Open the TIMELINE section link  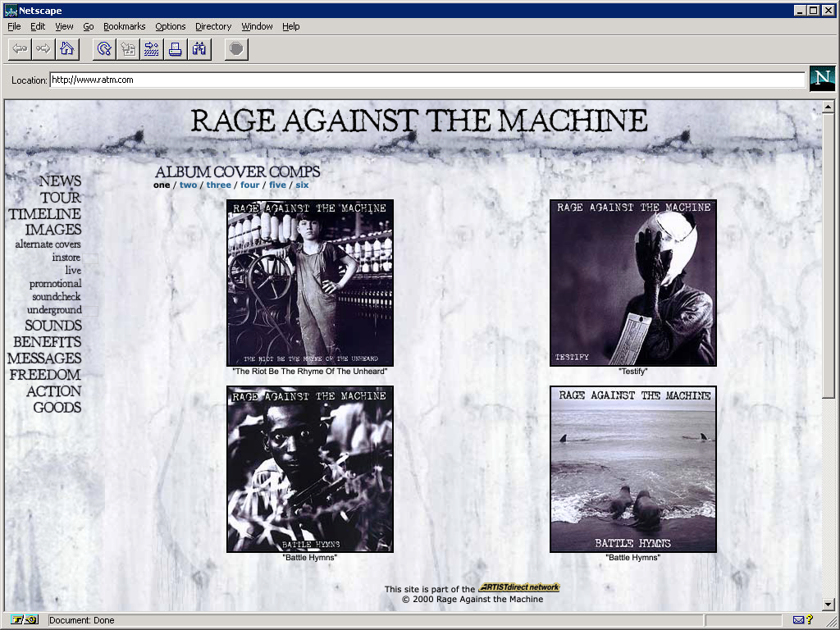pyautogui.click(x=45, y=214)
